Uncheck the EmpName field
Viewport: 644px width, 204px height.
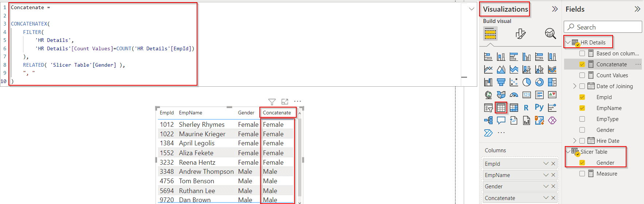pyautogui.click(x=582, y=108)
